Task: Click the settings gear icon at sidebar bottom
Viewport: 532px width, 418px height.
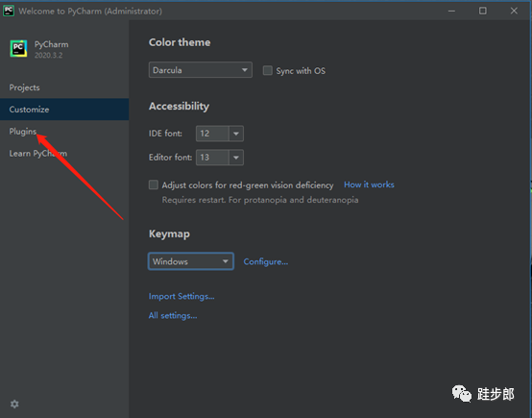Action: point(14,404)
